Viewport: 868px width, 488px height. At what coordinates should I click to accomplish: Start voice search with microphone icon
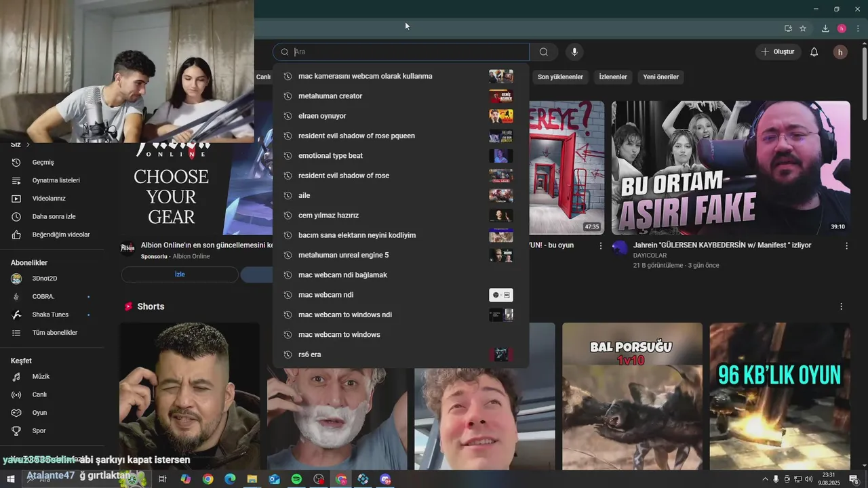click(574, 52)
